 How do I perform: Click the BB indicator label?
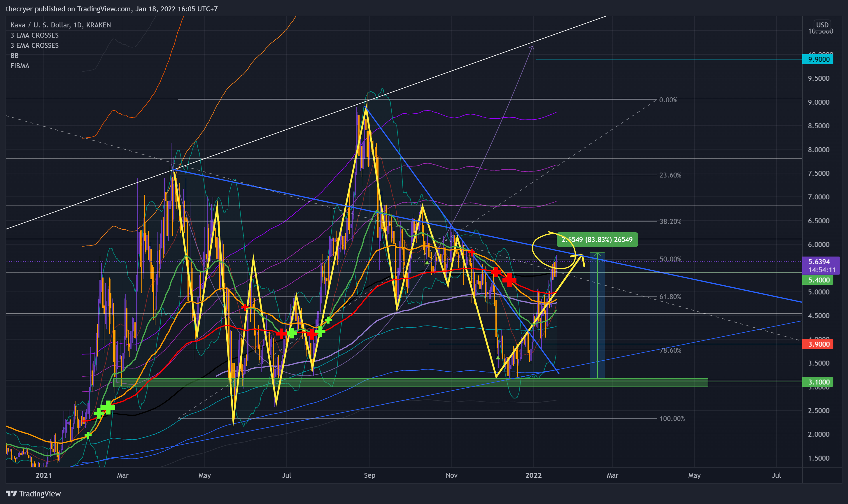tap(14, 56)
